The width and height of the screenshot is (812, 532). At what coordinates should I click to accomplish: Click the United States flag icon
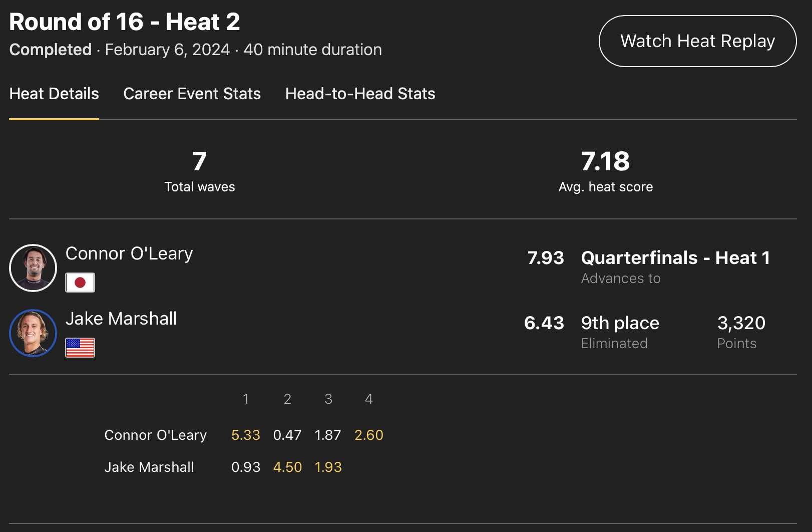click(x=80, y=348)
